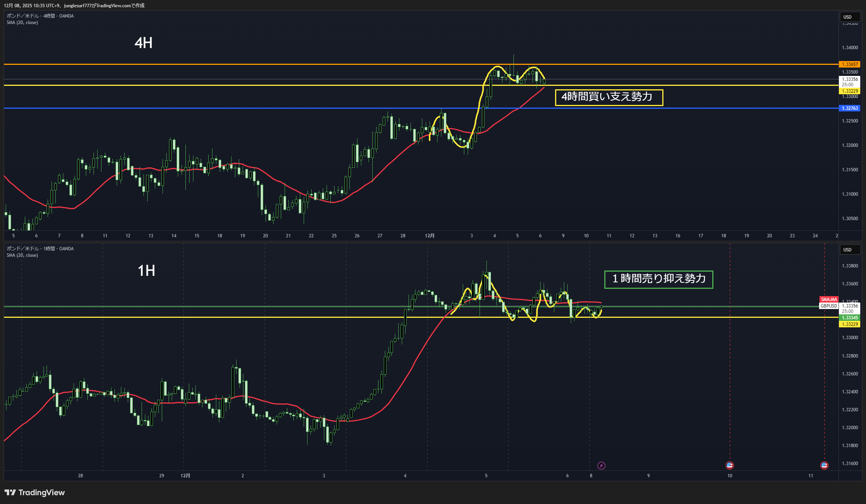Click the GBPUSD symbol label tag
The width and height of the screenshot is (866, 504).
(x=829, y=306)
